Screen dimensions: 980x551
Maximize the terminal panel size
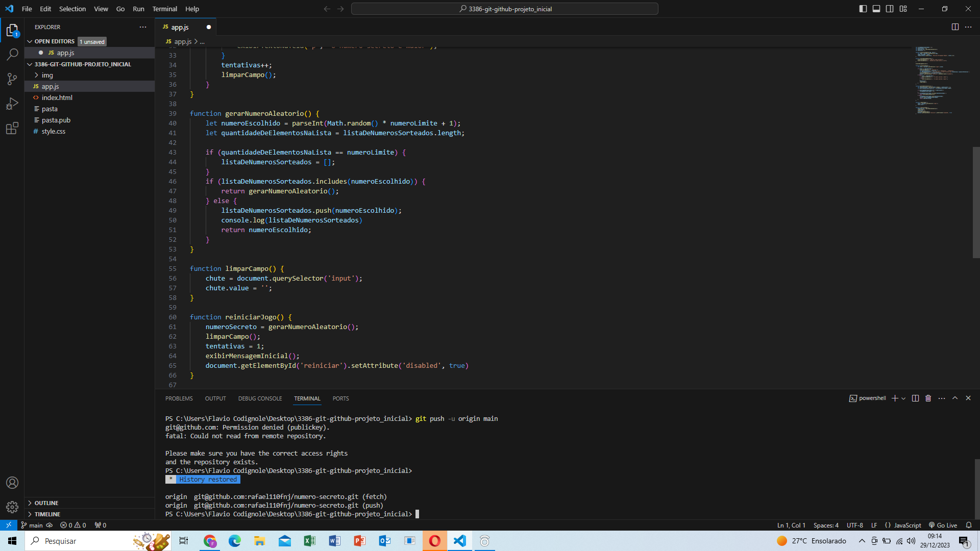(x=955, y=398)
